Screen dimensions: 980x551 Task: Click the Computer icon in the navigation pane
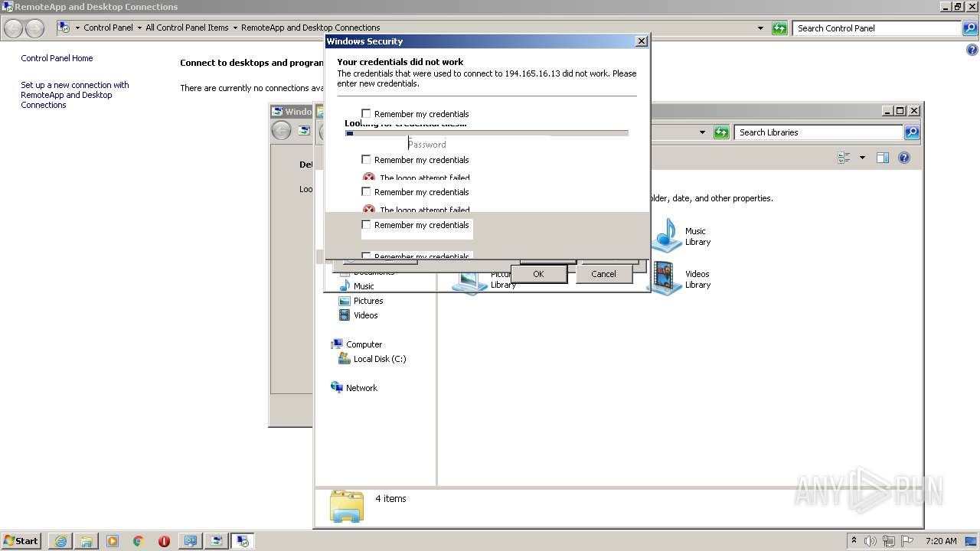tap(337, 344)
